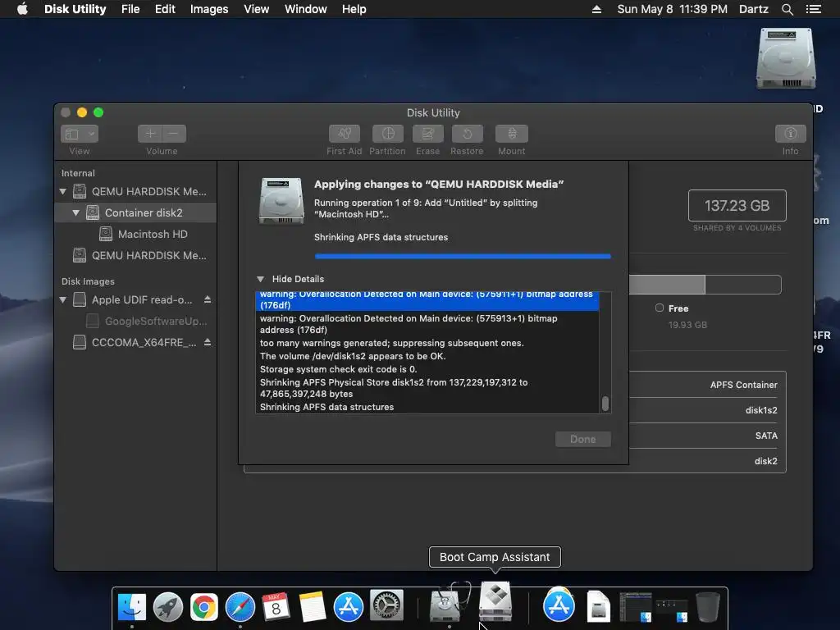This screenshot has height=630, width=840.
Task: Open the View menu in menu bar
Action: tap(256, 9)
